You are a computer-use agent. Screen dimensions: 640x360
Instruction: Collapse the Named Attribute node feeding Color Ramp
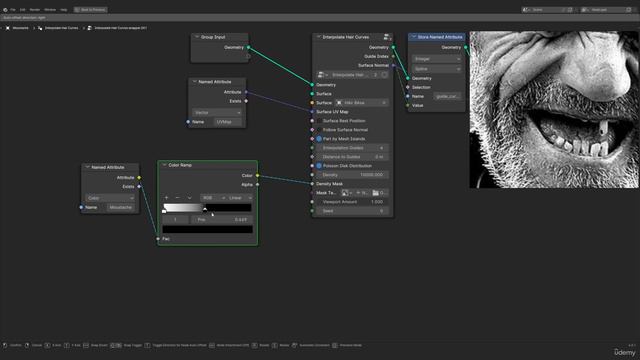[x=87, y=167]
